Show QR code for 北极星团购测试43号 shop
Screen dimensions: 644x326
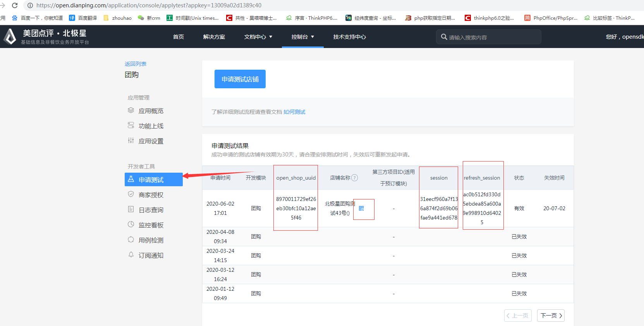point(361,208)
